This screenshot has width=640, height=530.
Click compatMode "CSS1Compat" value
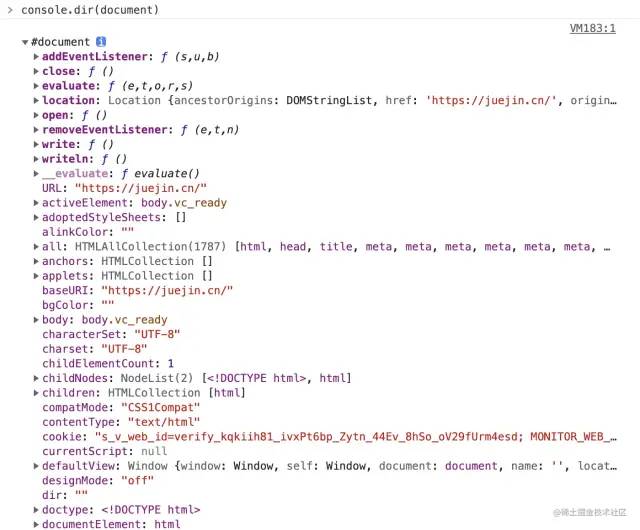[x=160, y=408]
